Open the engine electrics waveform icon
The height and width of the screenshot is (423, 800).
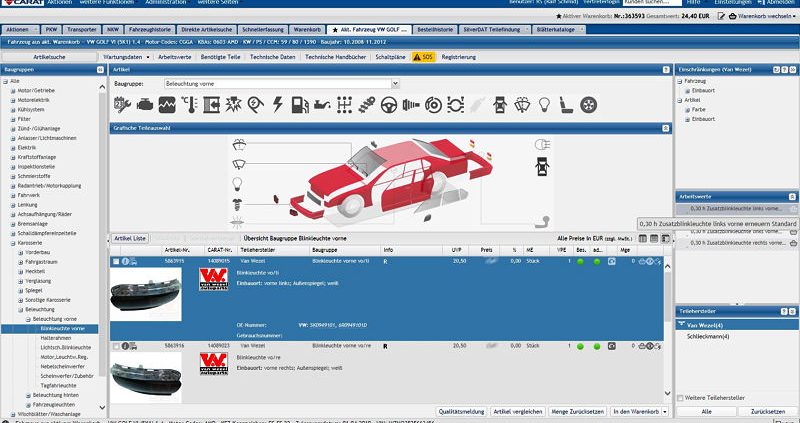click(x=167, y=105)
